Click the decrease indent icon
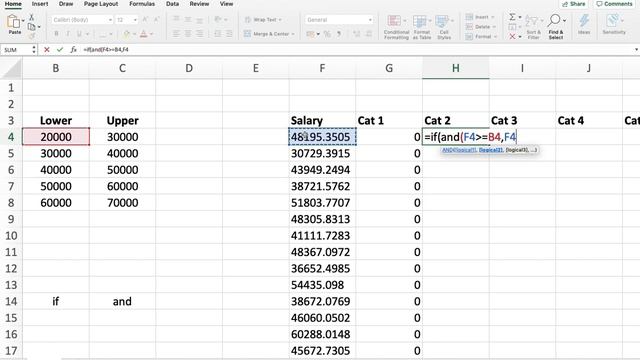 pos(218,34)
